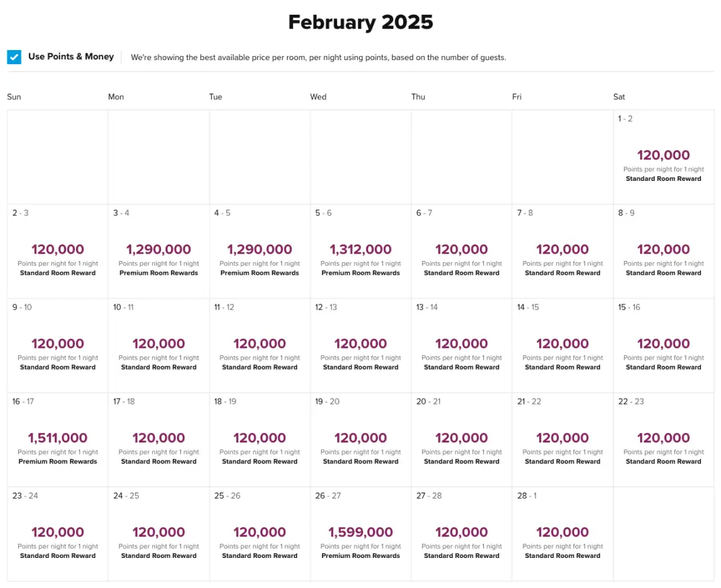Choose the Feb 10 - 11 Monday date
This screenshot has width=721, height=588.
tap(159, 346)
